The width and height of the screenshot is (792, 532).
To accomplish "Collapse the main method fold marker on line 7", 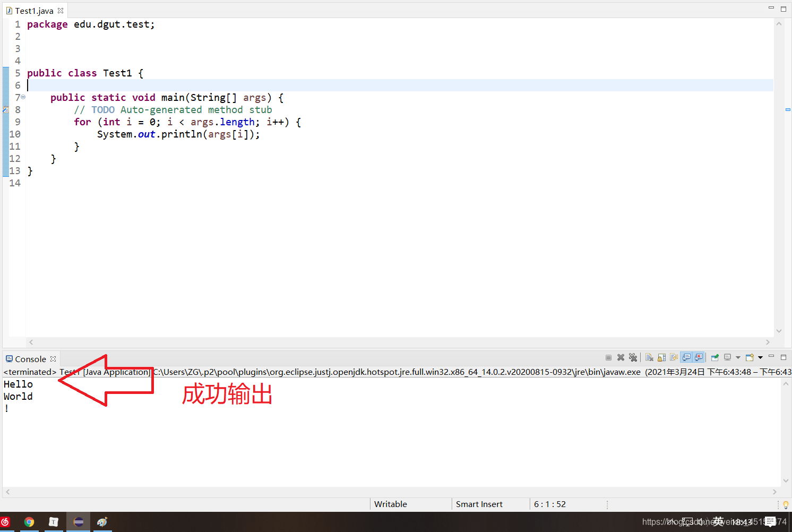I will pyautogui.click(x=23, y=97).
